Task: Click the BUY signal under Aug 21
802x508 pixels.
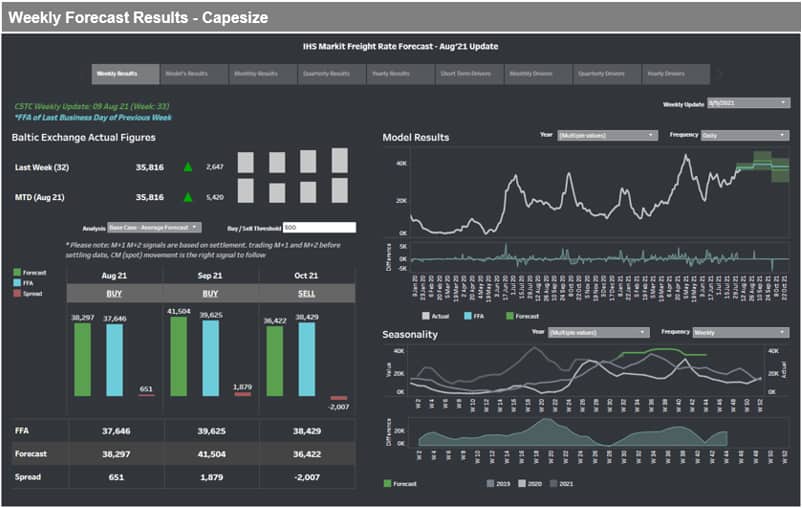Action: [114, 294]
